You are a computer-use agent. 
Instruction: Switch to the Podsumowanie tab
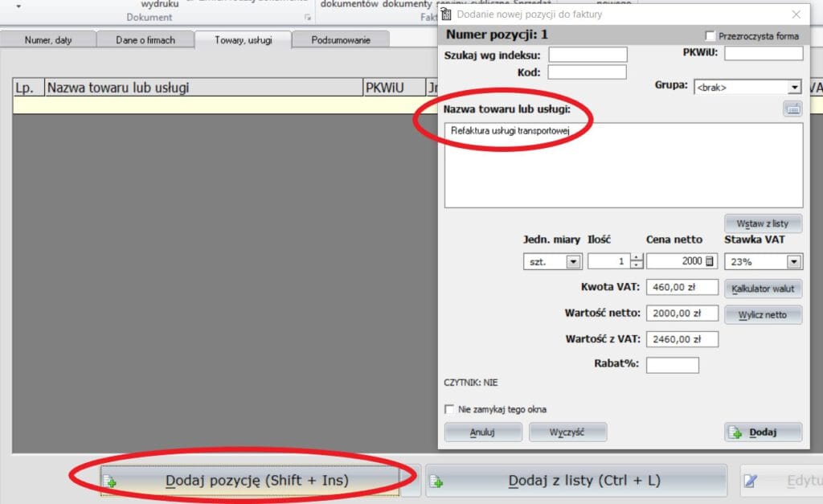click(x=341, y=40)
